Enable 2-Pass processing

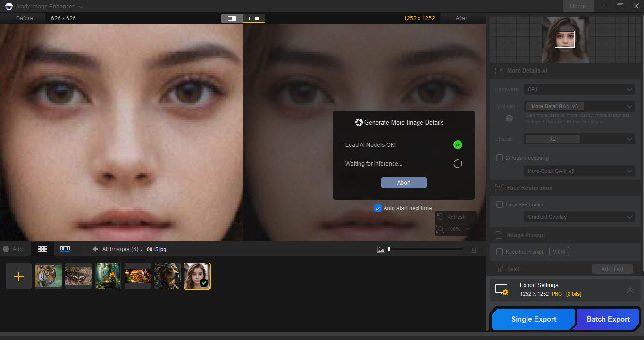[x=499, y=158]
